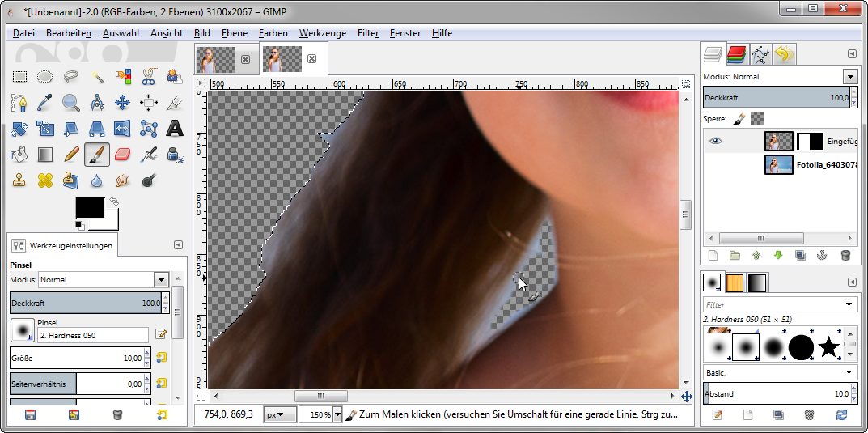The image size is (868, 433).
Task: Select the Eraser tool in the toolbox
Action: 122,154
